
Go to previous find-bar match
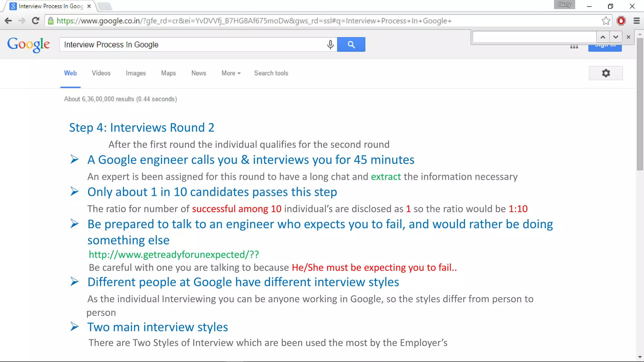(x=603, y=37)
